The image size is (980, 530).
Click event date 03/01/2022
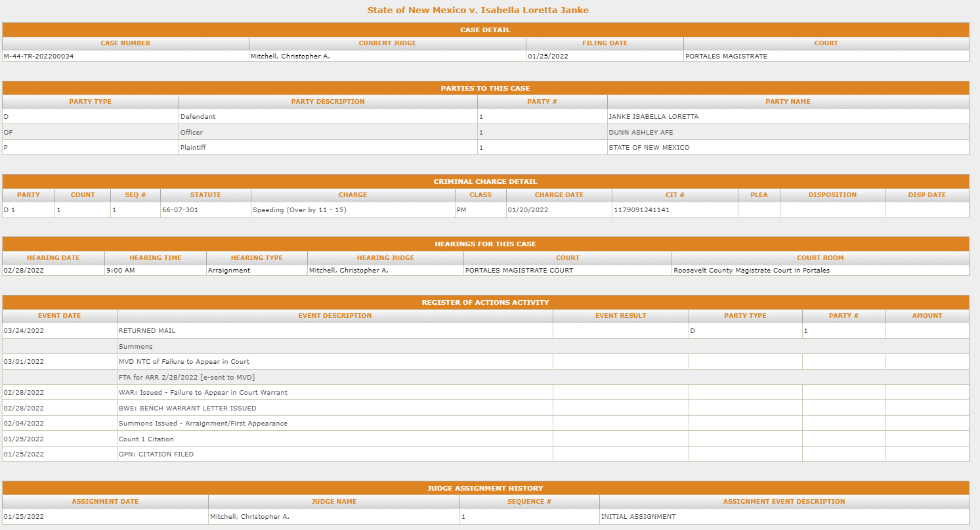pyautogui.click(x=24, y=362)
